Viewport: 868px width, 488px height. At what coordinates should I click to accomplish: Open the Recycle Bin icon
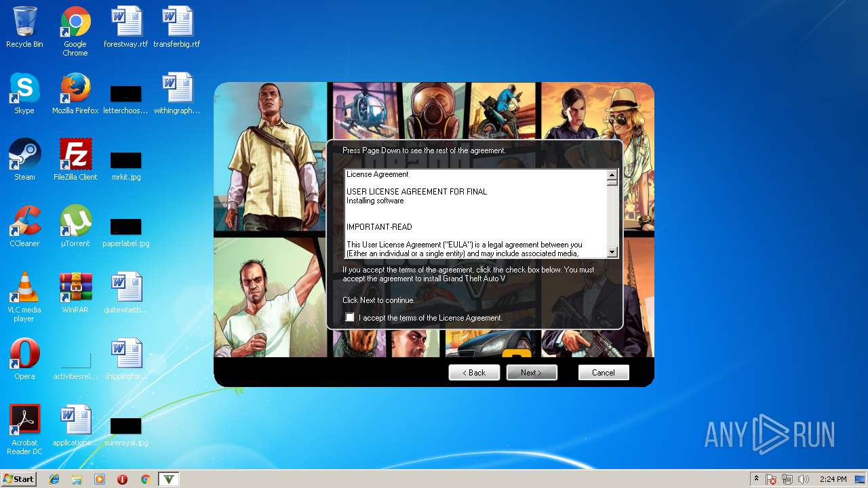[24, 27]
